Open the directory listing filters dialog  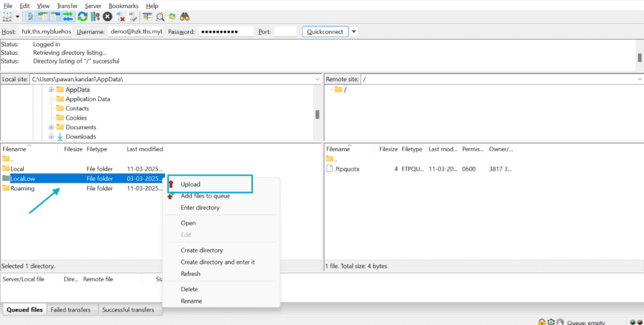click(x=147, y=17)
